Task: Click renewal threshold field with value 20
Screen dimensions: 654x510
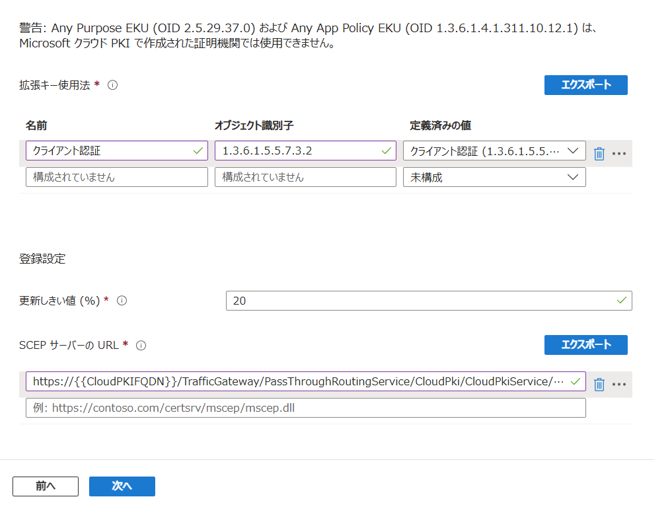Action: pyautogui.click(x=429, y=301)
